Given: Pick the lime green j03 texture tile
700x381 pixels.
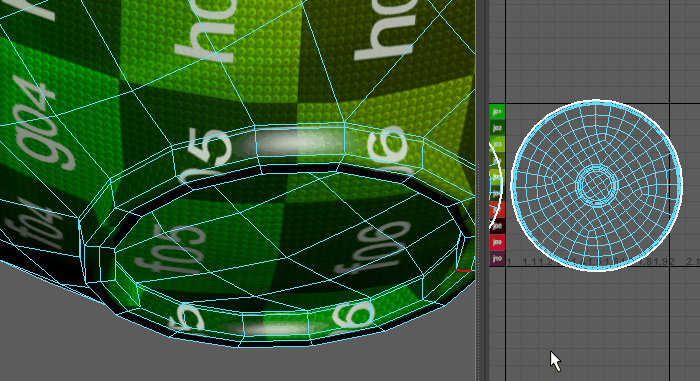Looking at the screenshot, I should point(497,144).
